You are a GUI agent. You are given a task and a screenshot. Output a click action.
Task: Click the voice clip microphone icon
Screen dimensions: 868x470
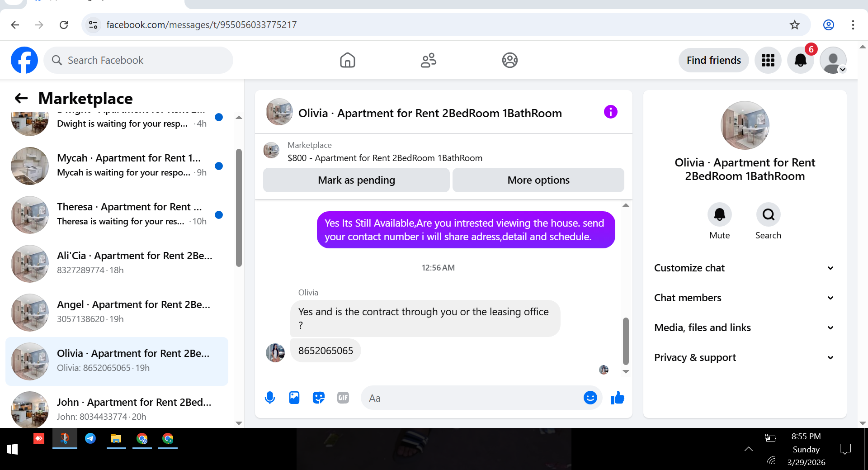[270, 398]
